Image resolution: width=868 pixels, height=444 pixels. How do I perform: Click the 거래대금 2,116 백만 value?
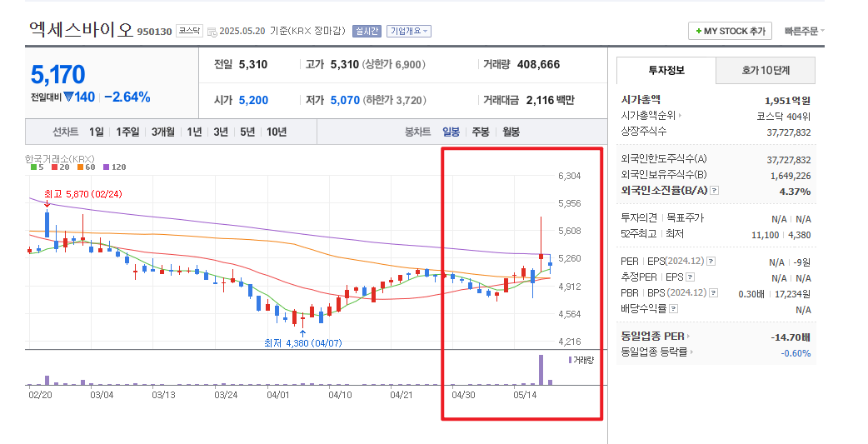[551, 100]
